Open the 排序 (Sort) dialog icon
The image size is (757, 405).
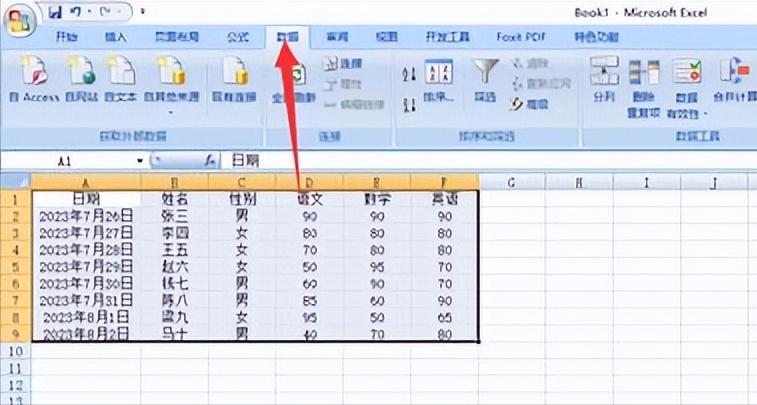[439, 80]
